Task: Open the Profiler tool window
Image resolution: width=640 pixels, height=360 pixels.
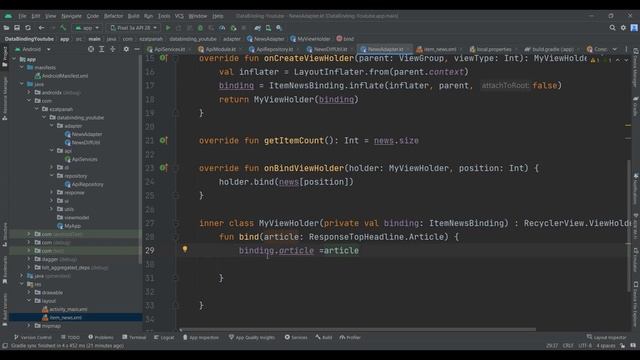Action: pyautogui.click(x=350, y=337)
